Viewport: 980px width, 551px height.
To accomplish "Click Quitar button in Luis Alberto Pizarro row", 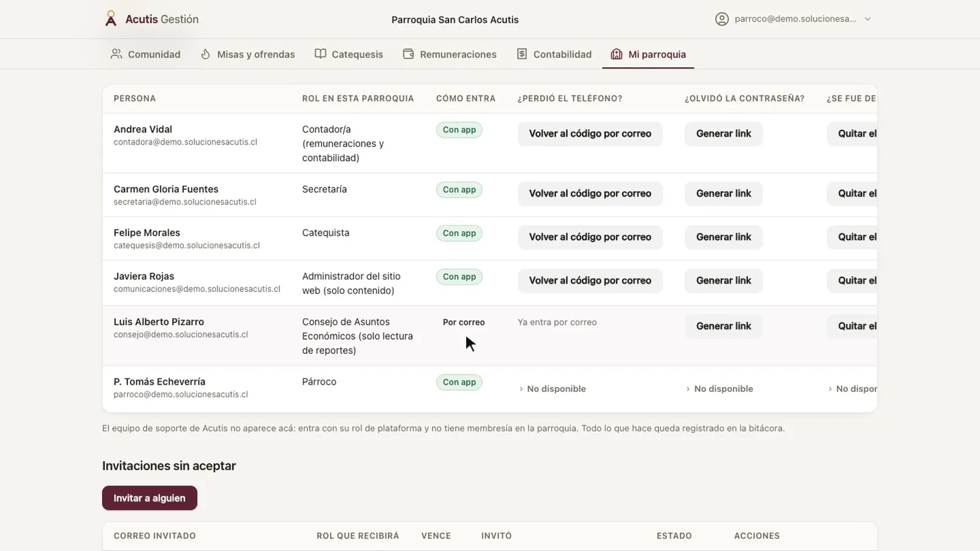I will pyautogui.click(x=852, y=326).
